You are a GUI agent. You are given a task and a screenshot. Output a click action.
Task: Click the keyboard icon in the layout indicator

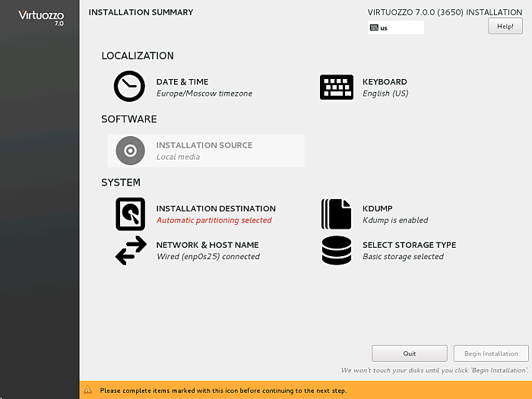(373, 27)
